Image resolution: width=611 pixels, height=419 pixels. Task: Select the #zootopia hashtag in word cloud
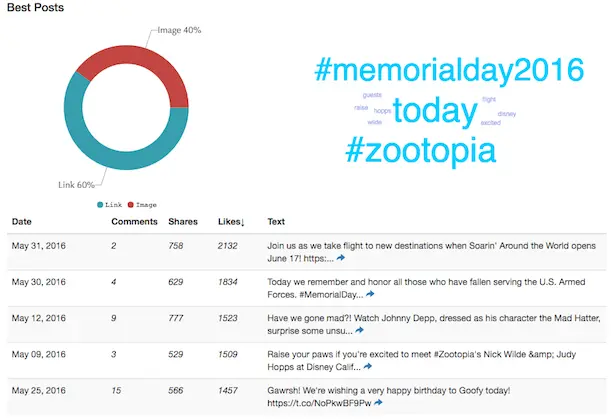(420, 151)
